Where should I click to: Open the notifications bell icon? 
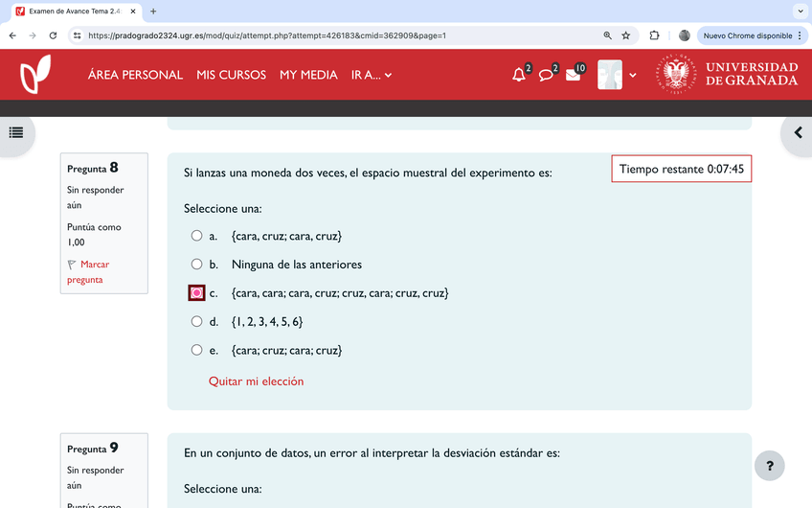(519, 75)
